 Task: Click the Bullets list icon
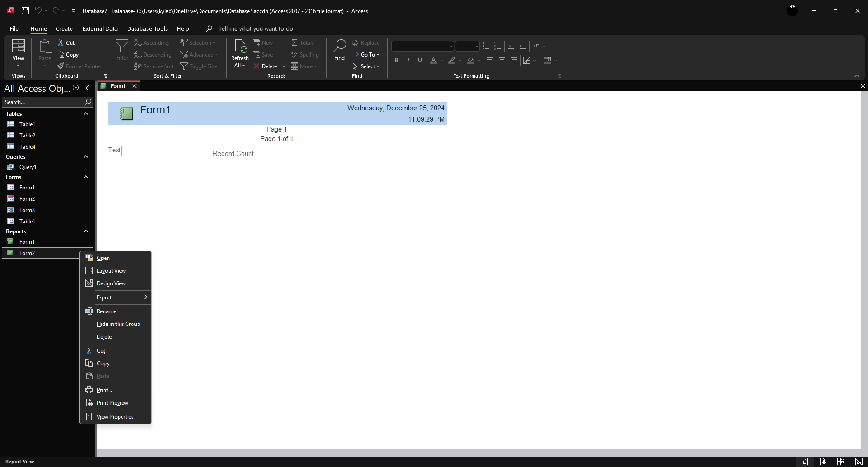click(486, 46)
